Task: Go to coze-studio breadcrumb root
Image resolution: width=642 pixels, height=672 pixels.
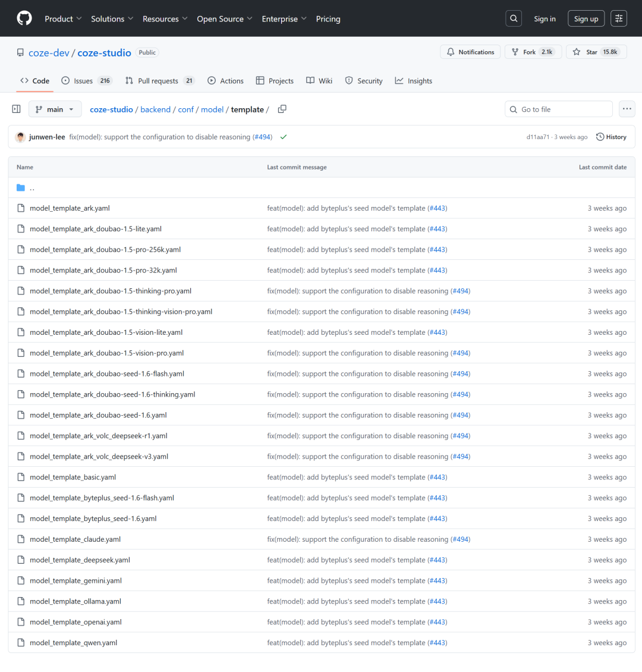Action: pos(111,109)
